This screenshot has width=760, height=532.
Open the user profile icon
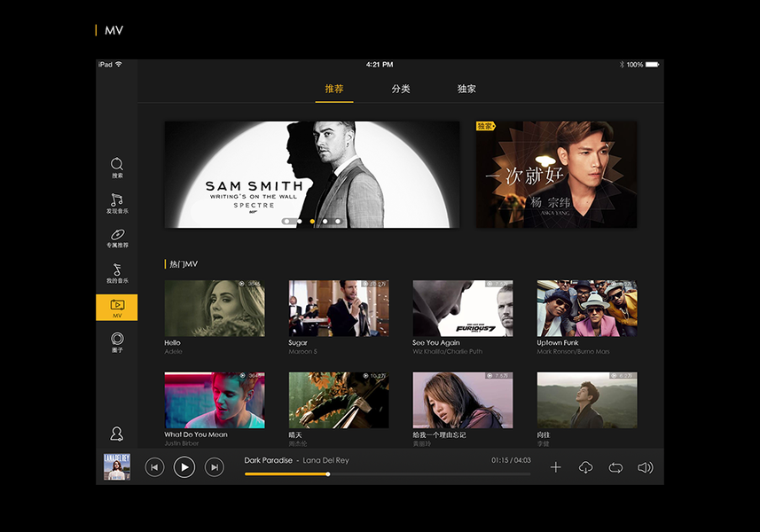[x=117, y=434]
